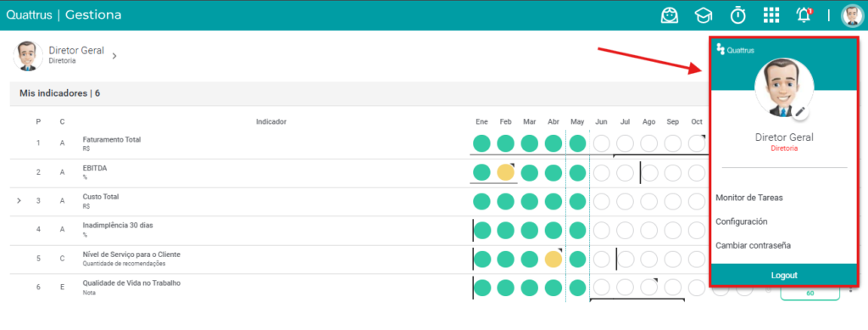Click the empty Faturamento Total June circle
This screenshot has width=868, height=330.
602,144
